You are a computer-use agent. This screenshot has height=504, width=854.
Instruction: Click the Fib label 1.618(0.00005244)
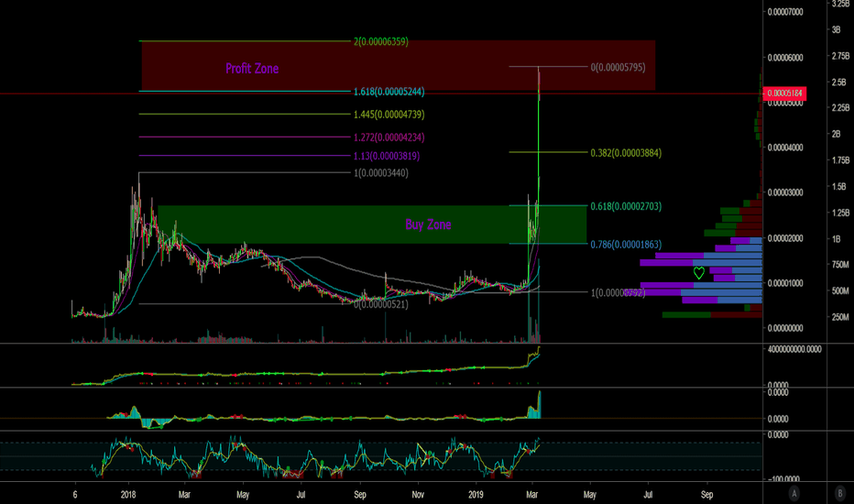[x=389, y=92]
